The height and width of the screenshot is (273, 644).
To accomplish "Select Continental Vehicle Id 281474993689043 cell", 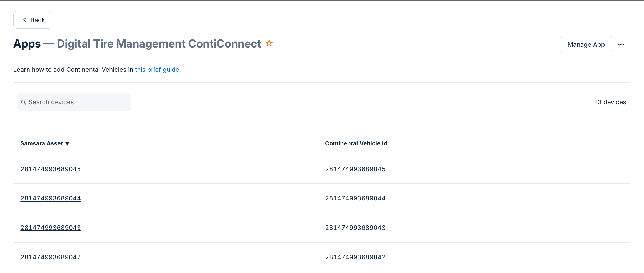I will point(355,228).
